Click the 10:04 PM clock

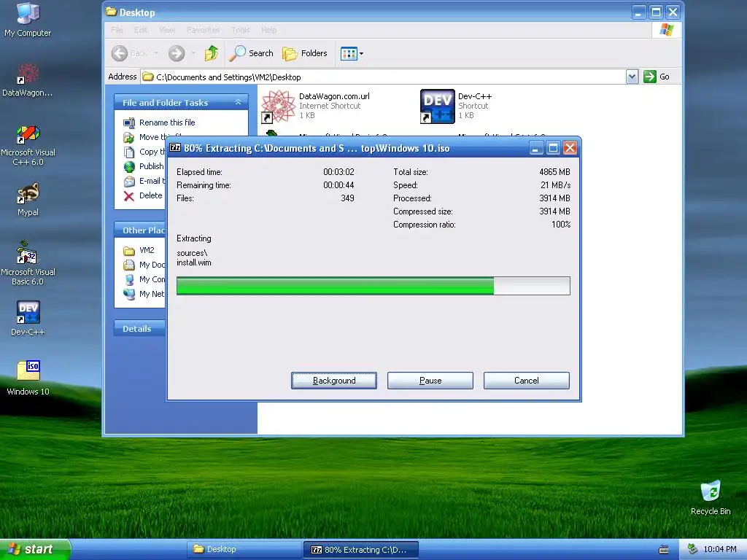[720, 549]
